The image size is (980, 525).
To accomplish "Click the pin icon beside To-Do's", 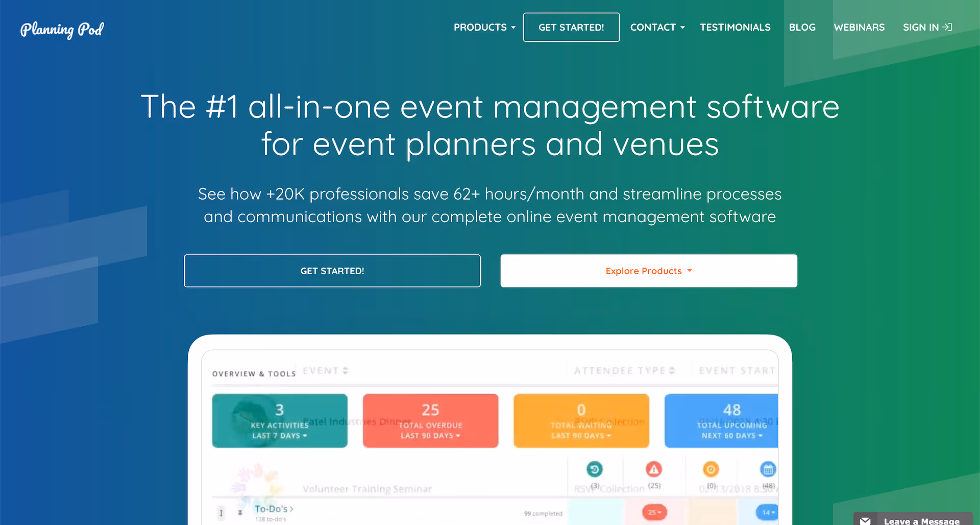I will [240, 512].
